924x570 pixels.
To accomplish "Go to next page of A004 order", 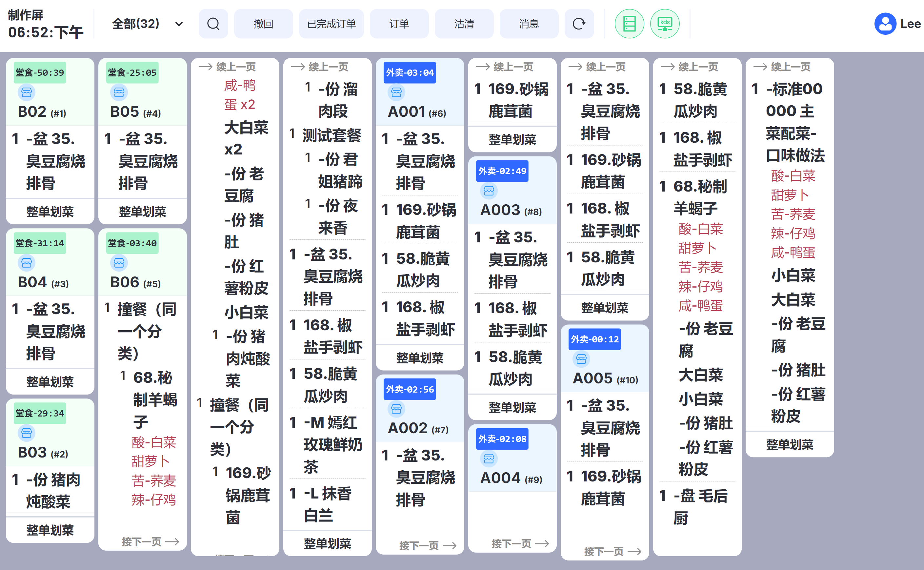I will click(520, 543).
